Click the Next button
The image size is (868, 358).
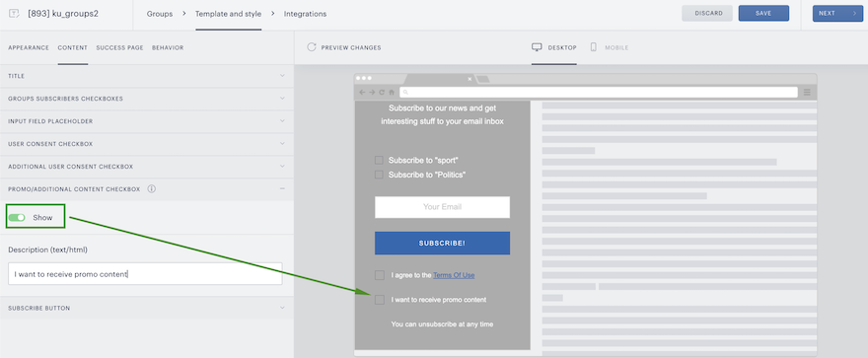point(837,13)
